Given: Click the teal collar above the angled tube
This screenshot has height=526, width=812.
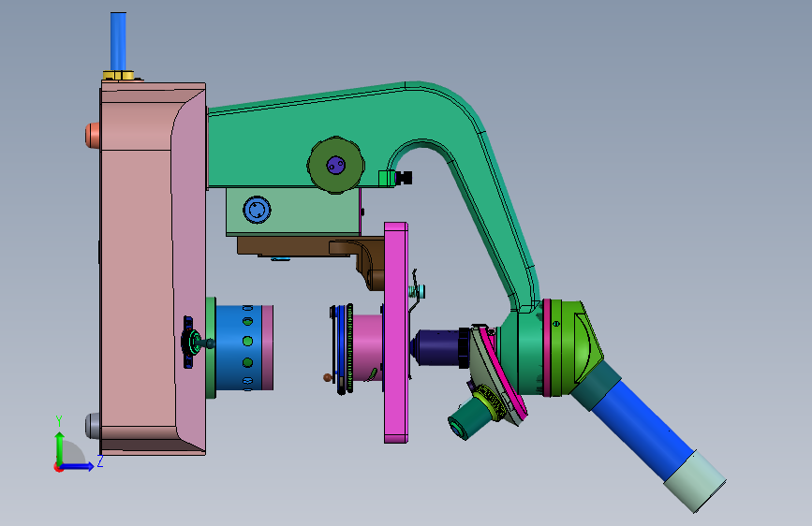Looking at the screenshot, I should click(x=598, y=385).
